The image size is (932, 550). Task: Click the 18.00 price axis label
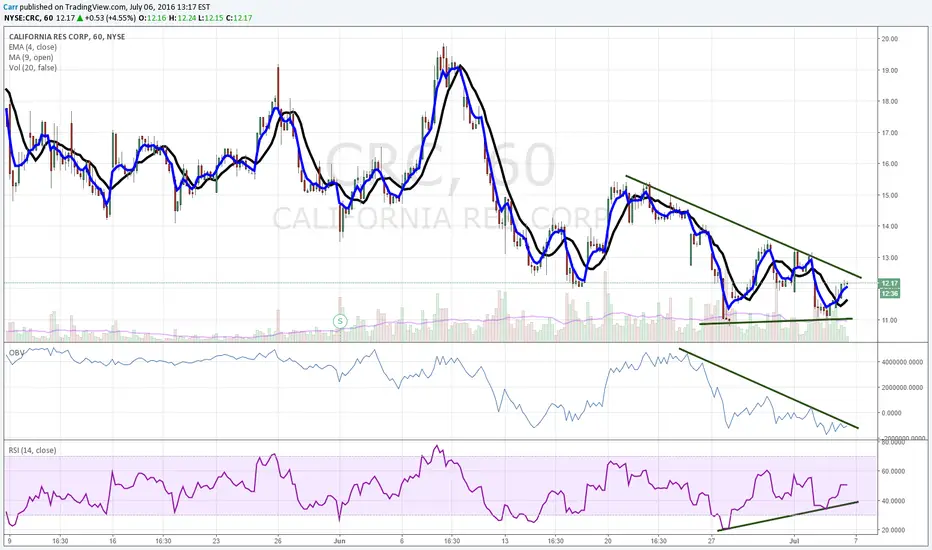(x=890, y=102)
